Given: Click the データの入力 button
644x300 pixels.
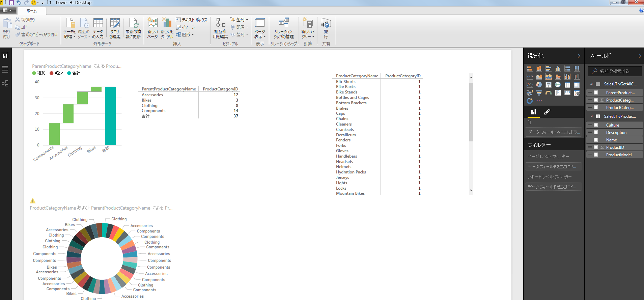Looking at the screenshot, I should click(98, 28).
